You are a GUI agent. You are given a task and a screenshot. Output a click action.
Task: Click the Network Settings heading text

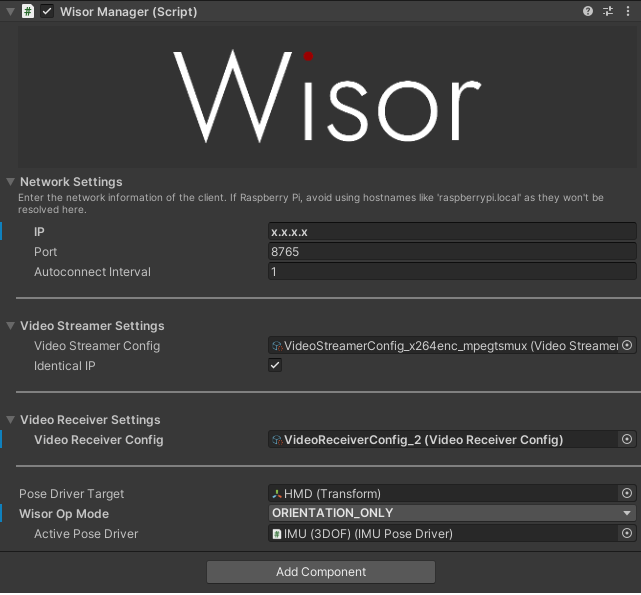(71, 182)
